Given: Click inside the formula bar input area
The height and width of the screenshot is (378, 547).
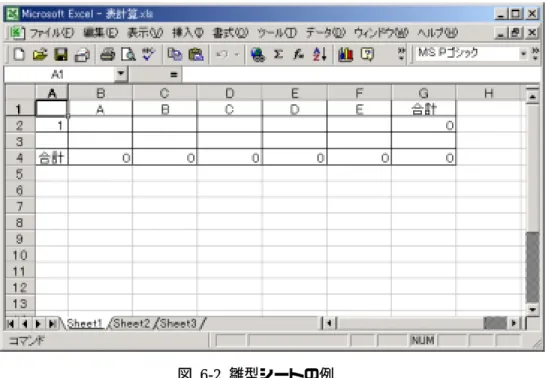Looking at the screenshot, I should pyautogui.click(x=361, y=75).
